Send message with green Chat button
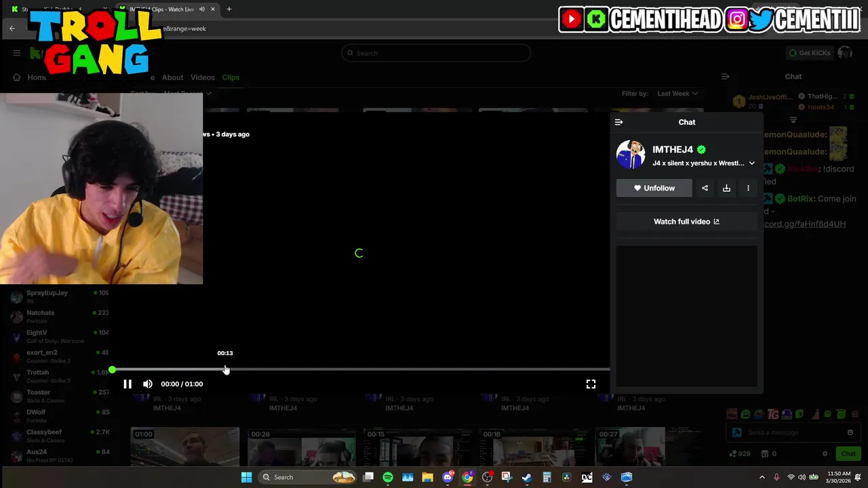Viewport: 868px width, 488px height. click(x=848, y=453)
